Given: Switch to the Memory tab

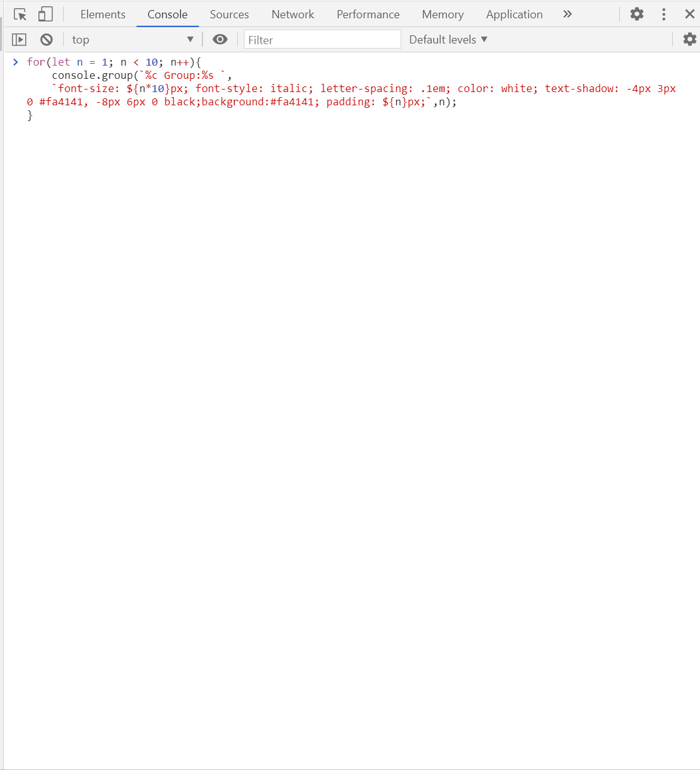Looking at the screenshot, I should coord(442,14).
